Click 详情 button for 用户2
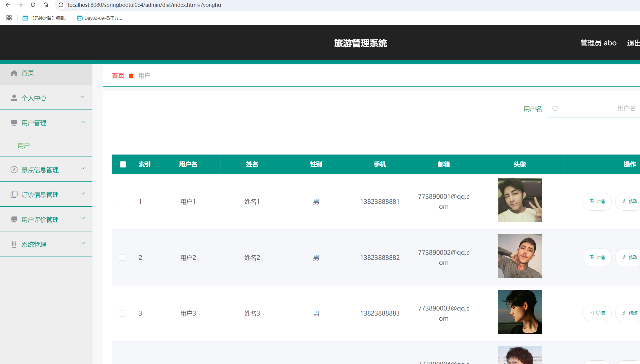Screen dimensions: 640x364 597,257
